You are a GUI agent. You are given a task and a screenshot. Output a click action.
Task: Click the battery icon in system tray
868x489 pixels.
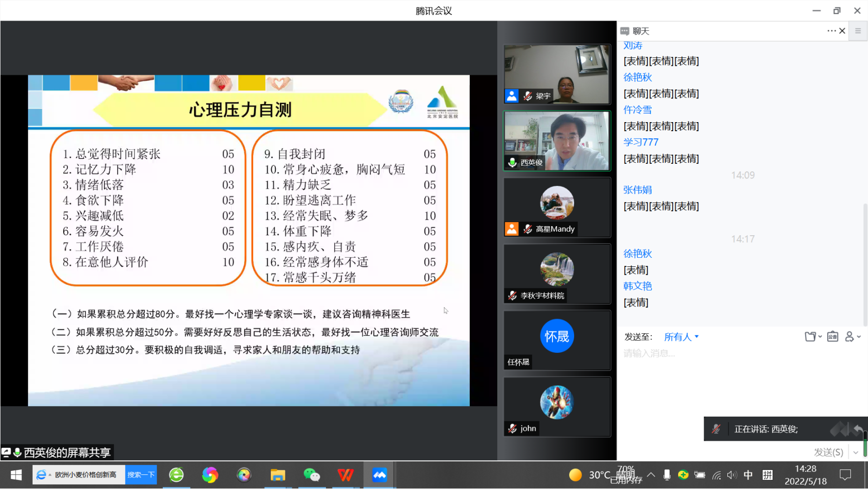click(700, 475)
